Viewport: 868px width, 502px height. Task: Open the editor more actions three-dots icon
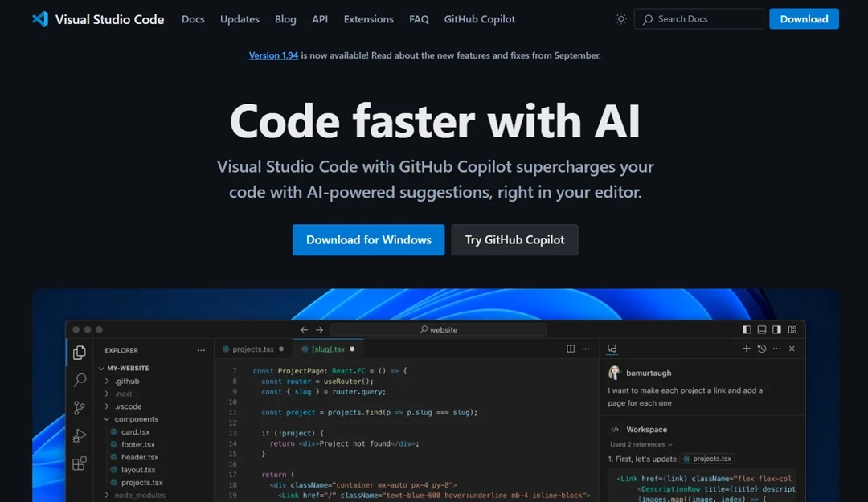[x=586, y=349]
